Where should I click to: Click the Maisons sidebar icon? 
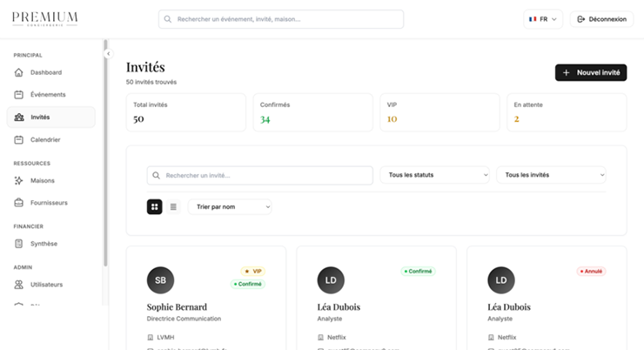pyautogui.click(x=19, y=180)
